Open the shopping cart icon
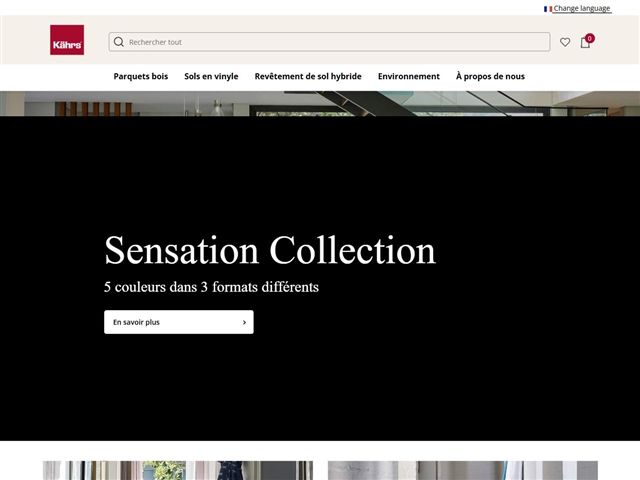640x480 pixels. coord(585,43)
